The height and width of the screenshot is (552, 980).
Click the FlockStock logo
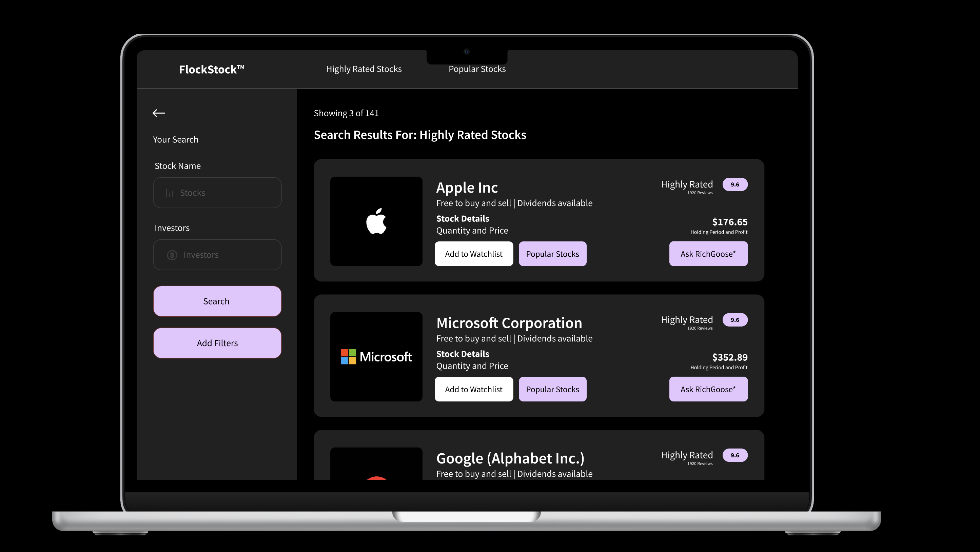pyautogui.click(x=212, y=69)
